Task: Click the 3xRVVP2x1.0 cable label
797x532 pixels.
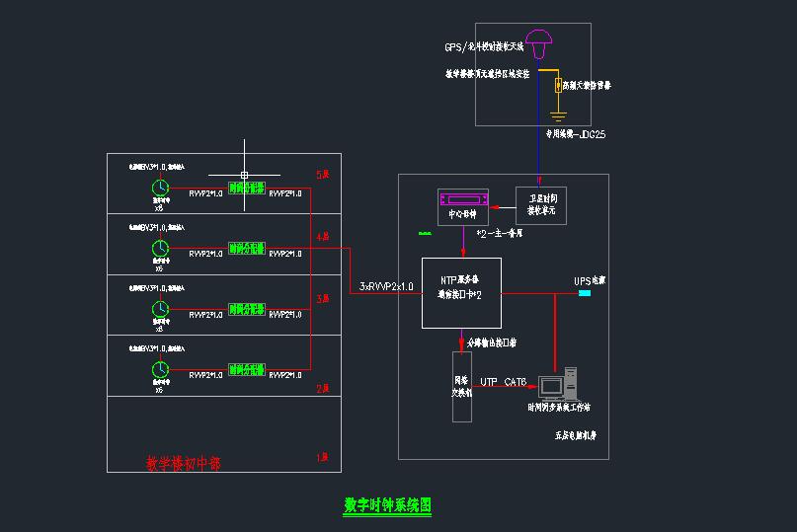Action: tap(387, 285)
